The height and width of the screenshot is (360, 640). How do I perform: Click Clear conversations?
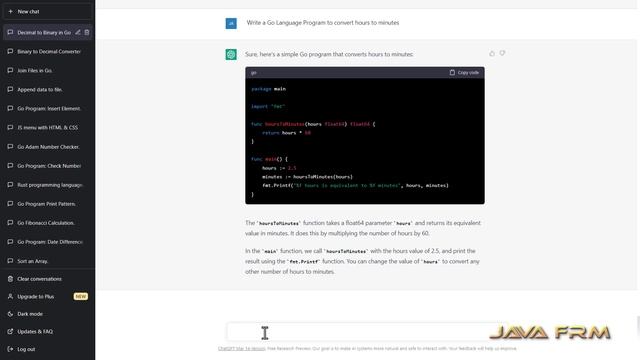tap(47, 279)
